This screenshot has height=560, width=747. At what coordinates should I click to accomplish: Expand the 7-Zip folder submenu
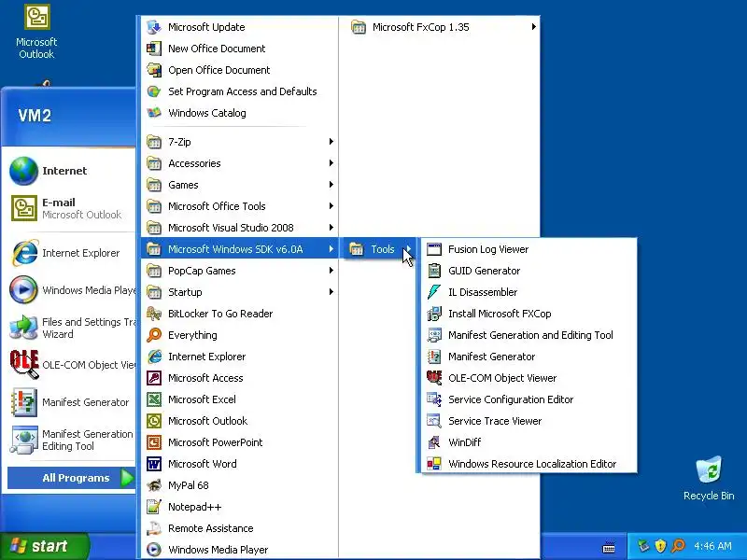pyautogui.click(x=240, y=142)
